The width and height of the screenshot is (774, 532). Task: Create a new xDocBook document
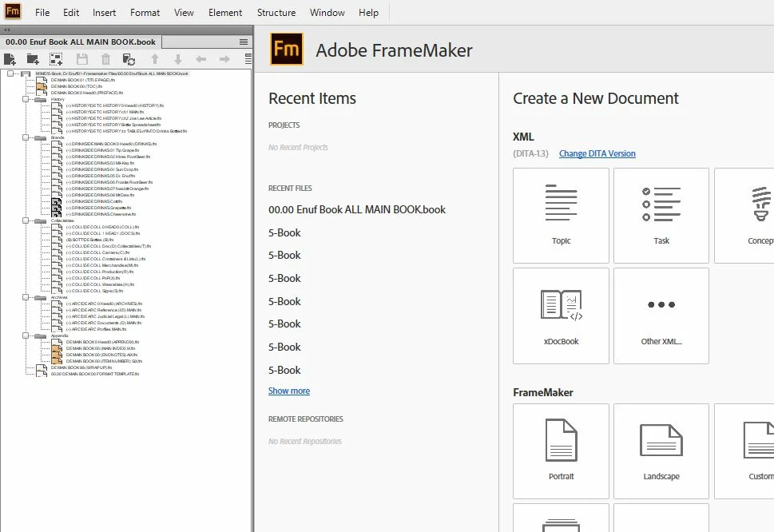click(561, 316)
